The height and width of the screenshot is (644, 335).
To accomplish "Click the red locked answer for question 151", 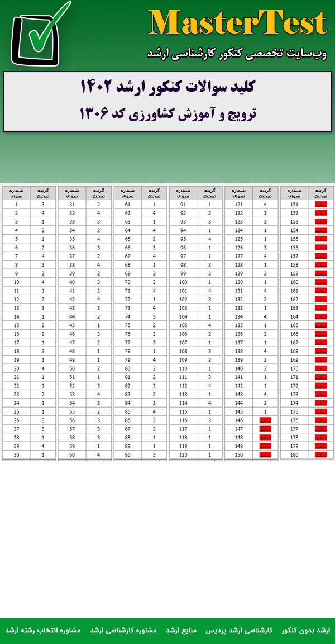I will point(320,205).
